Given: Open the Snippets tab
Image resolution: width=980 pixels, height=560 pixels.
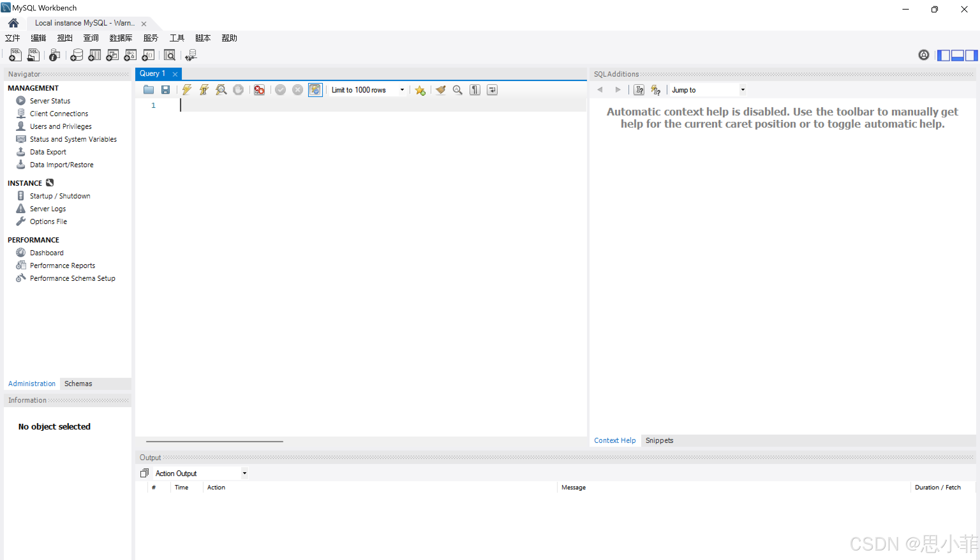Looking at the screenshot, I should (659, 440).
